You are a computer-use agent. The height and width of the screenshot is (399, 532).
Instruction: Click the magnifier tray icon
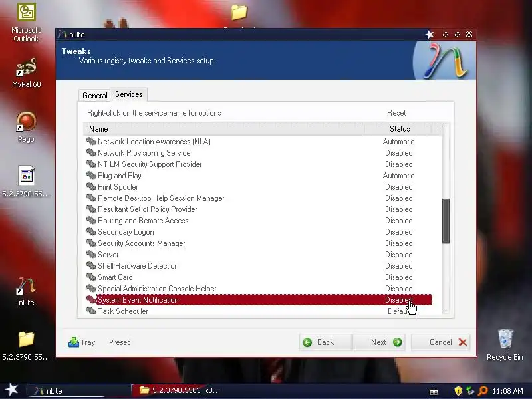pos(483,391)
